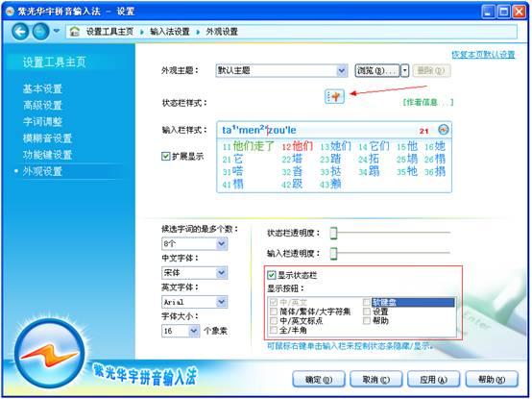The width and height of the screenshot is (532, 399).
Task: Click 确定 button
Action: 319,380
